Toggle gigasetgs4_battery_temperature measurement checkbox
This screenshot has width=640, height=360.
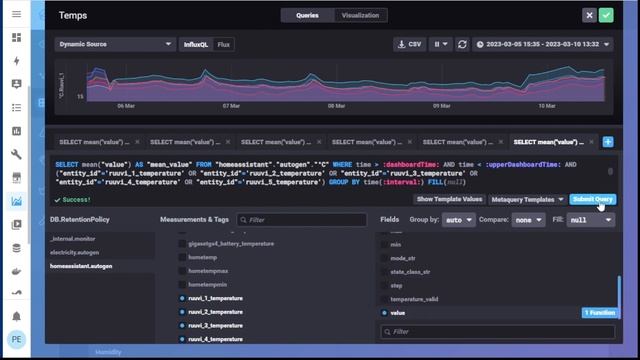pyautogui.click(x=182, y=244)
